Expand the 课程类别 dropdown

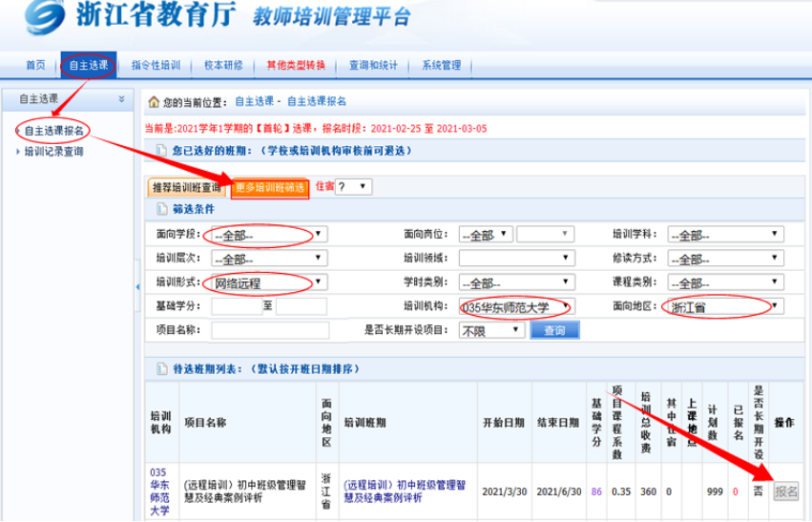(725, 282)
